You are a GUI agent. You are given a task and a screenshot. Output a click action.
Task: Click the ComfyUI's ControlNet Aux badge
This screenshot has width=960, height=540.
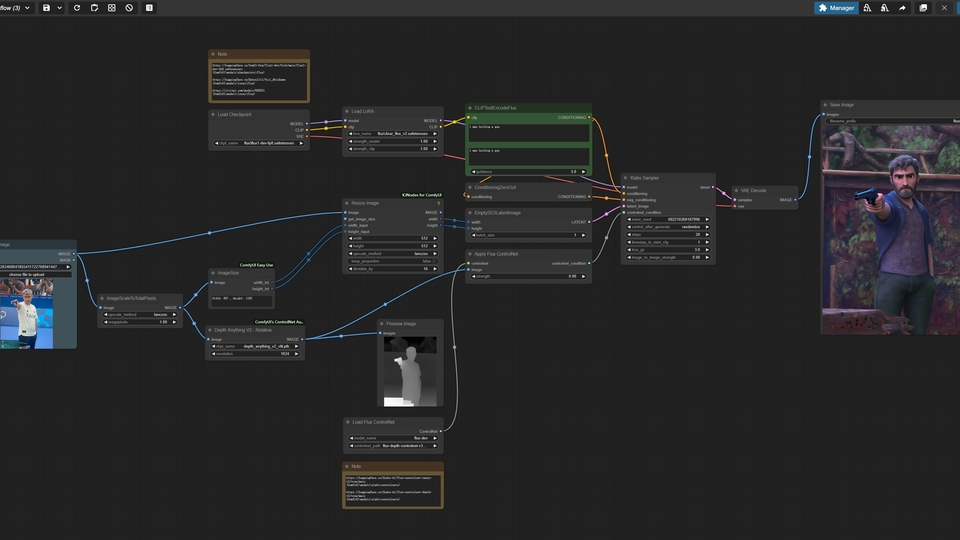pyautogui.click(x=279, y=321)
